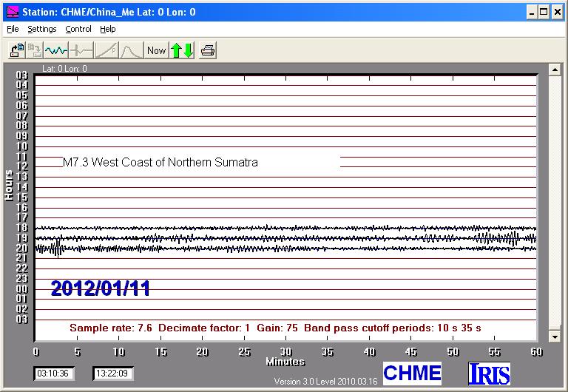The height and width of the screenshot is (392, 568).
Task: Click the green up/down arrows icon
Action: [182, 50]
